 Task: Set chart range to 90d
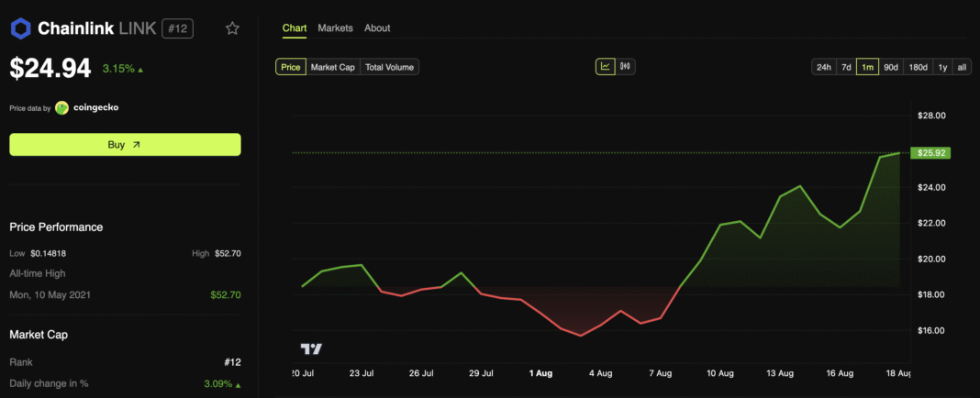[890, 67]
